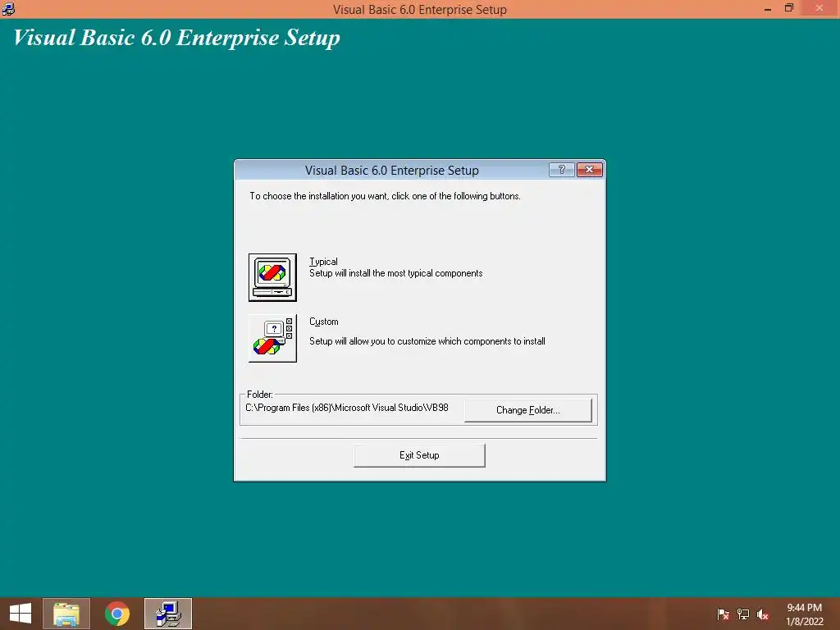Click the dialog's question mark help button

point(561,170)
